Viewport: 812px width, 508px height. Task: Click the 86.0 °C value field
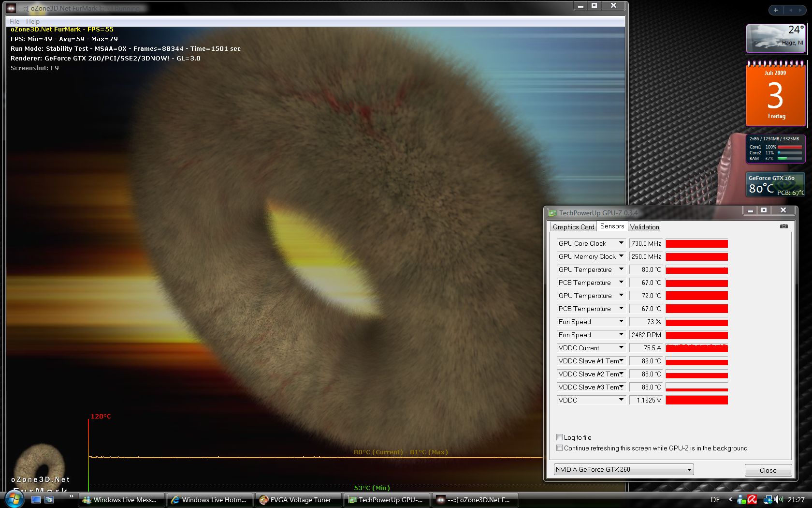tap(646, 361)
